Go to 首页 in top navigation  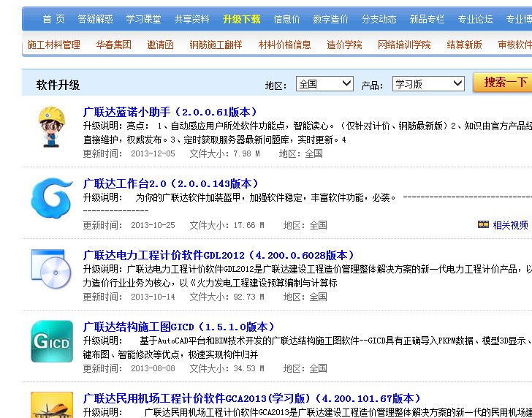53,19
